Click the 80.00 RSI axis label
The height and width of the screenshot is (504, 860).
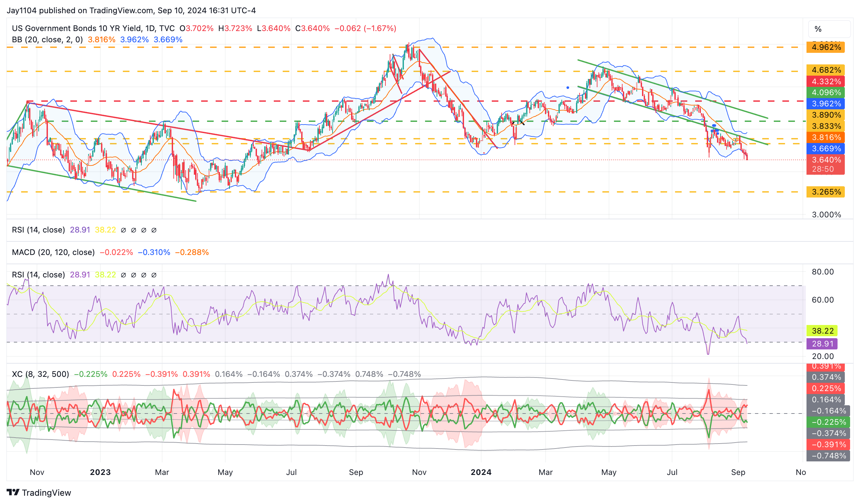pos(822,272)
